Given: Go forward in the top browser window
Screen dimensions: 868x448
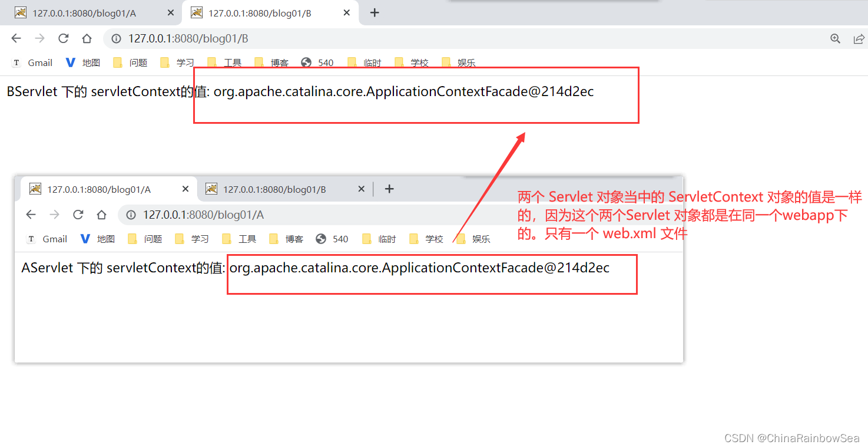Looking at the screenshot, I should (39, 38).
